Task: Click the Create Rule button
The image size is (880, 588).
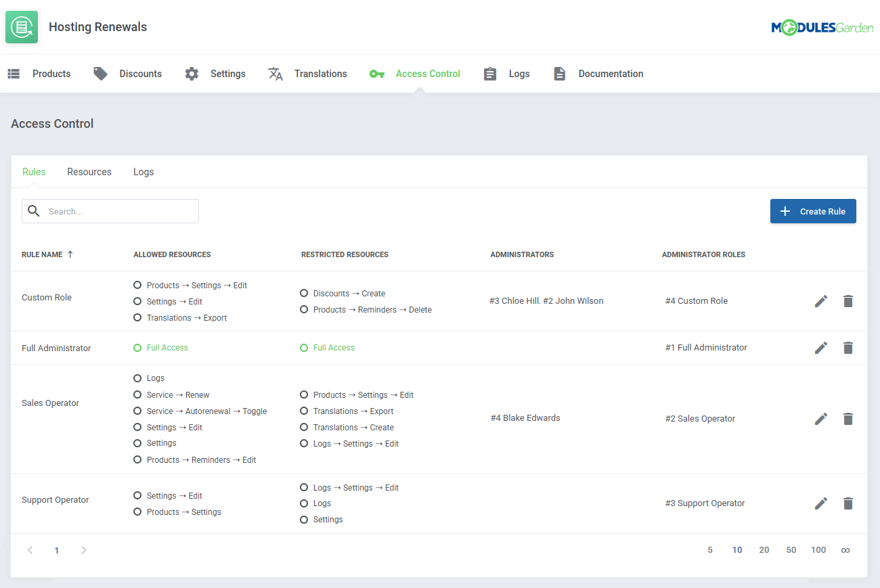Action: pyautogui.click(x=813, y=211)
